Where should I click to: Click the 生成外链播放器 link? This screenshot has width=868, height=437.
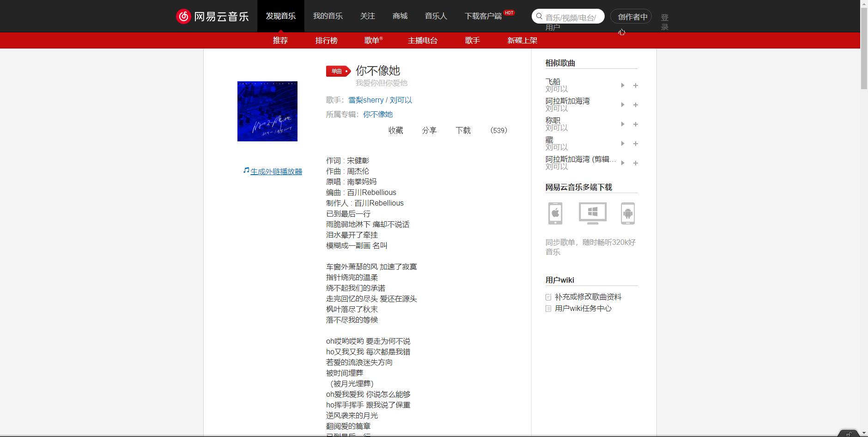[276, 171]
